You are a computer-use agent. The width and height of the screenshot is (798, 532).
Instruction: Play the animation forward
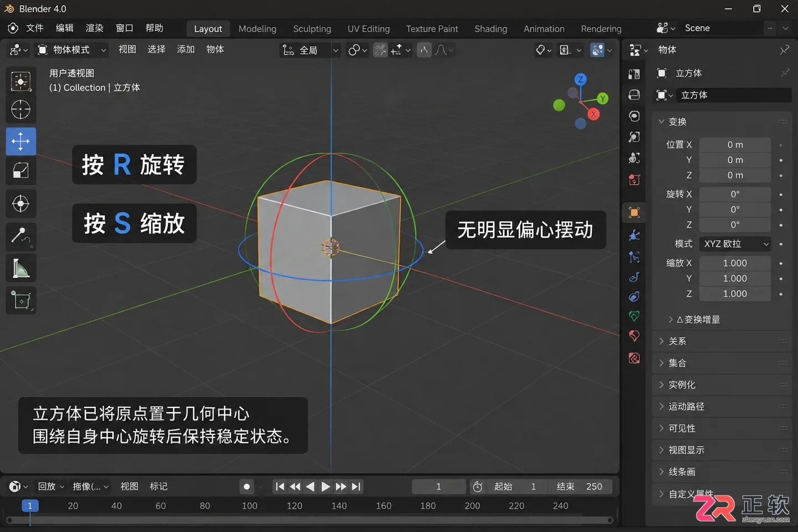tap(326, 487)
